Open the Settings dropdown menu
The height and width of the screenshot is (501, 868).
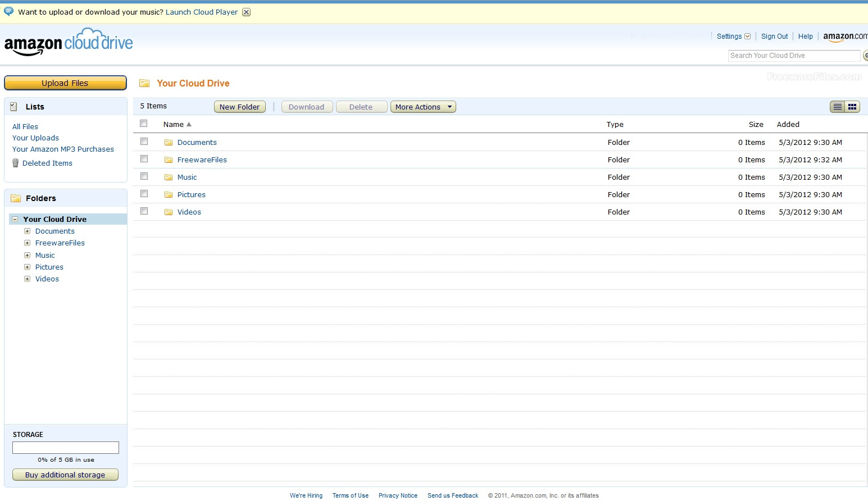(x=733, y=37)
